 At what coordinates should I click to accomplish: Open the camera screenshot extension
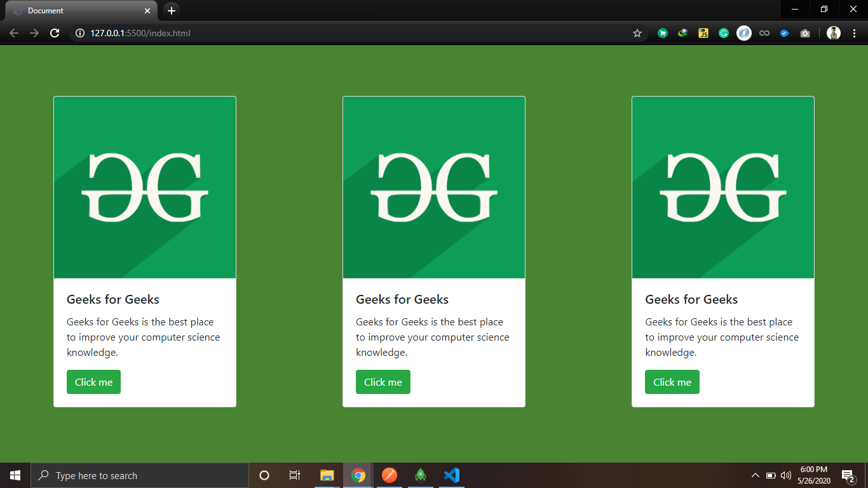805,33
